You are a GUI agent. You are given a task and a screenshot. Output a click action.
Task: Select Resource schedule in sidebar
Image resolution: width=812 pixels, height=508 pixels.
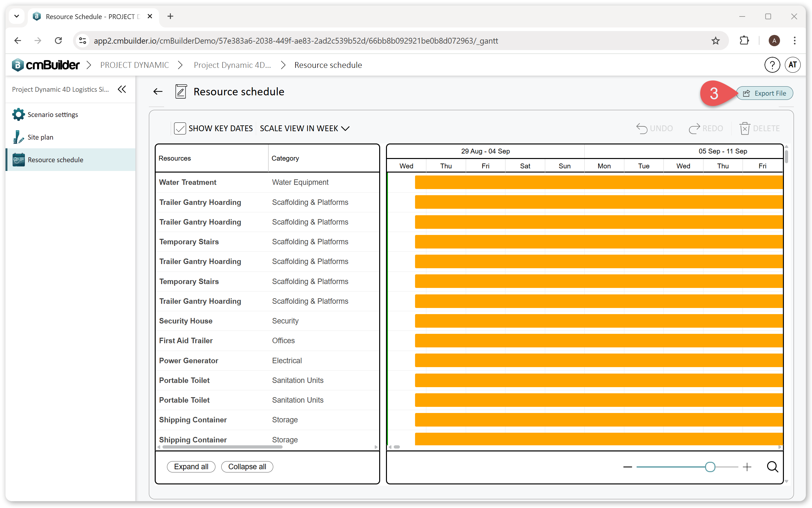coord(70,160)
